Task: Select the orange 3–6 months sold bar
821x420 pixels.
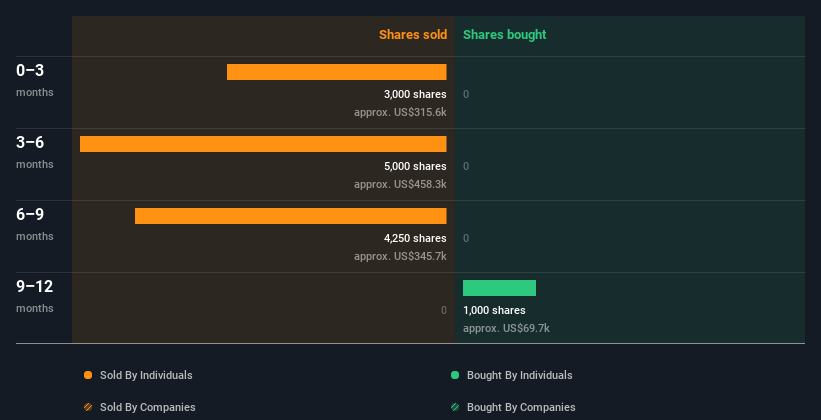Action: (x=263, y=144)
